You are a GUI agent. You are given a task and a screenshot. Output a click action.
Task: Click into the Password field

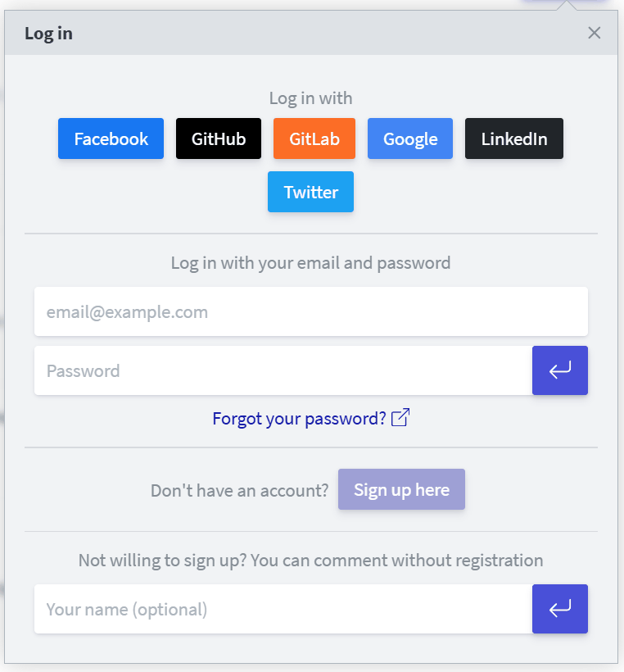[283, 370]
